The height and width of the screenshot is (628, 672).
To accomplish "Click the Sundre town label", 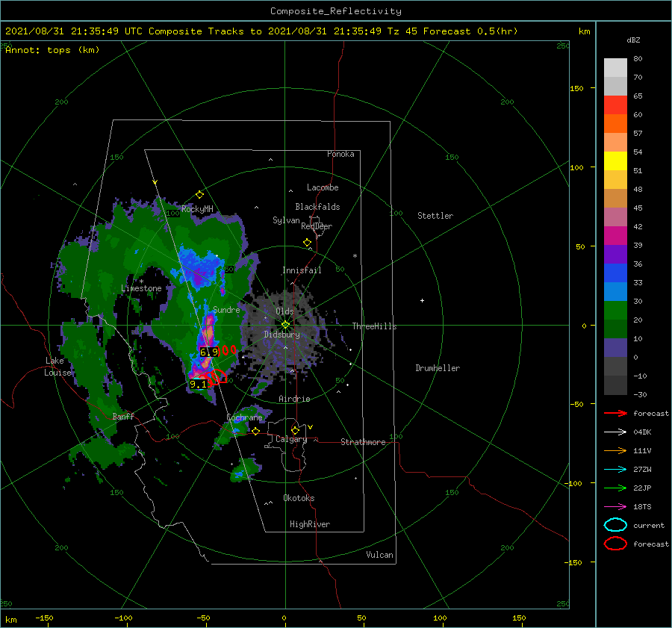I will coord(226,309).
